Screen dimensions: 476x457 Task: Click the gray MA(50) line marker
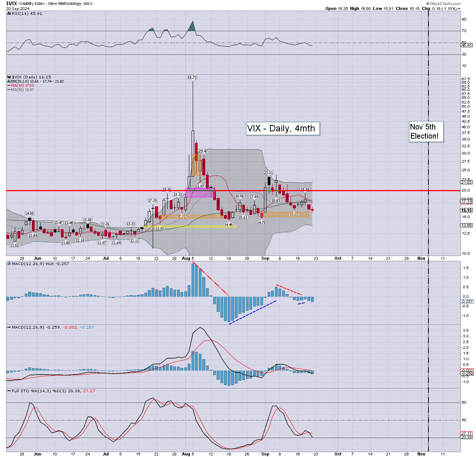point(9,90)
